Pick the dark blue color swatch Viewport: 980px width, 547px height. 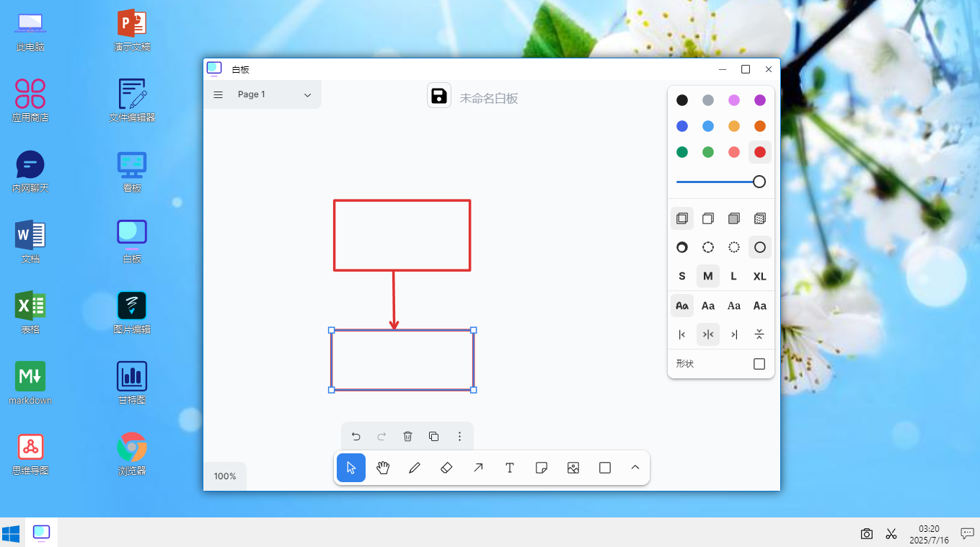(x=682, y=126)
